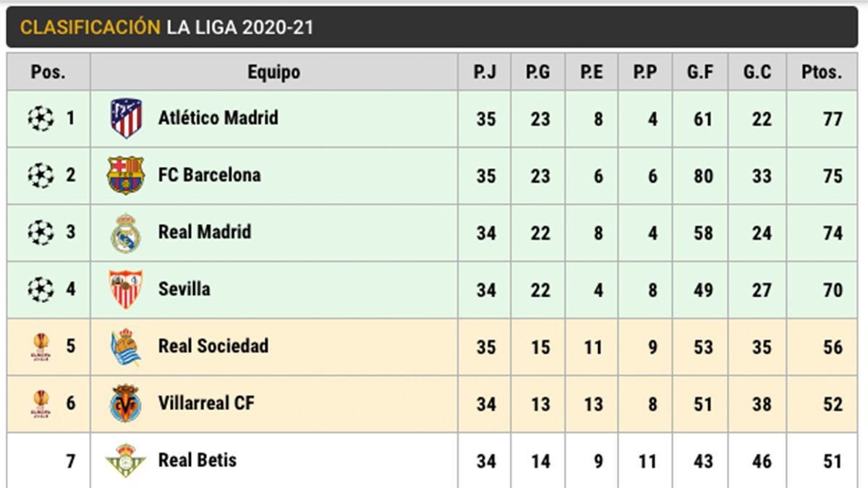Open the FC Barcelona team name
Viewport: 868px width, 488px height.
tap(209, 175)
